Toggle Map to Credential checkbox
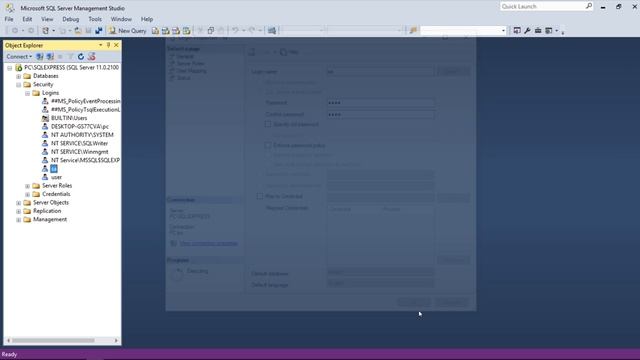The width and height of the screenshot is (640, 360). [260, 196]
